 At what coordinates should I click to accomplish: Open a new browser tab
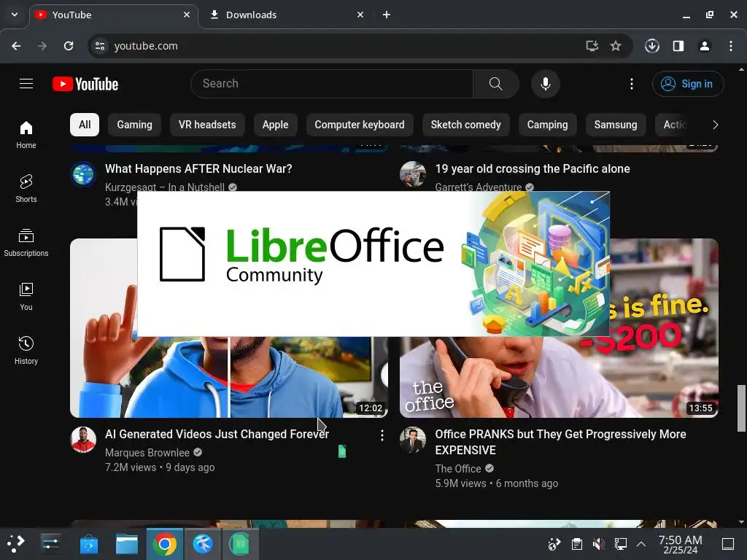(387, 15)
